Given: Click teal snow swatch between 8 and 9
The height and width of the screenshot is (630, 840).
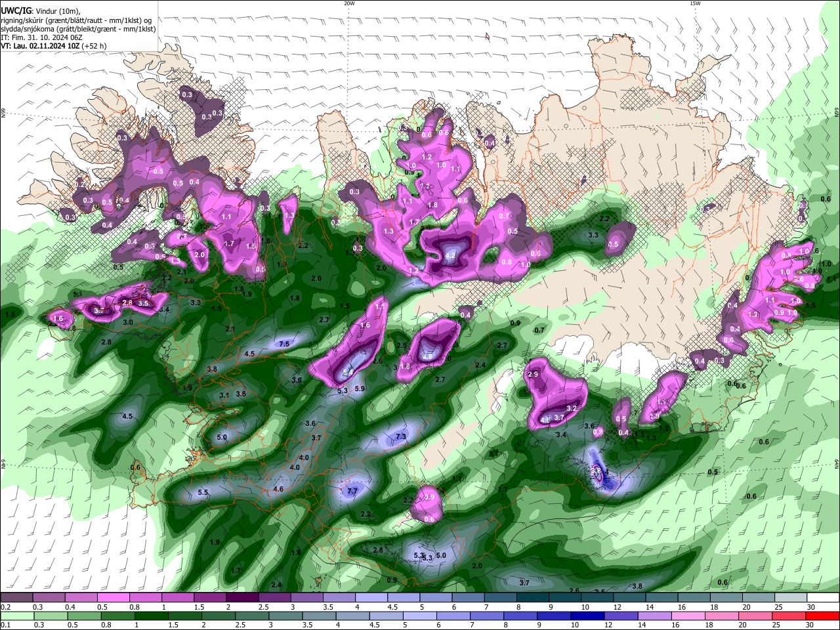Looking at the screenshot, I should point(533,598).
